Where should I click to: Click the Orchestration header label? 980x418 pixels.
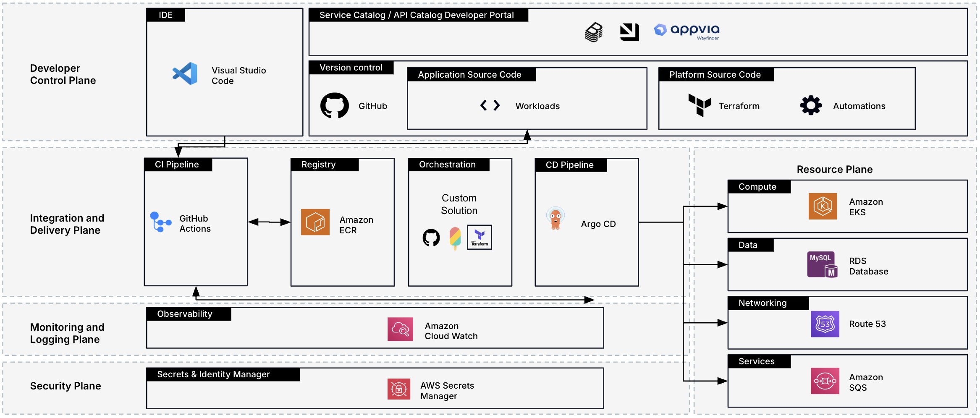click(448, 165)
